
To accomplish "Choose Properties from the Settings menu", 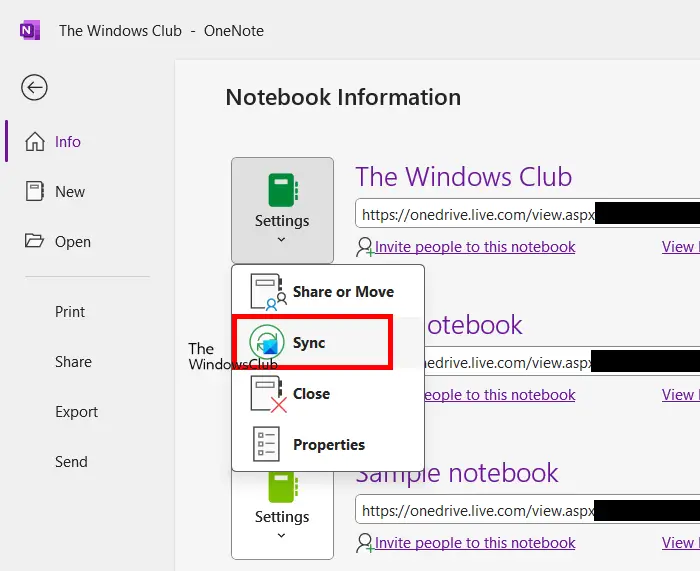I will tap(328, 445).
